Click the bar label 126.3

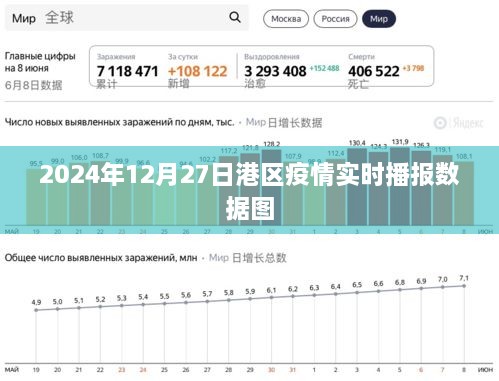point(421,145)
